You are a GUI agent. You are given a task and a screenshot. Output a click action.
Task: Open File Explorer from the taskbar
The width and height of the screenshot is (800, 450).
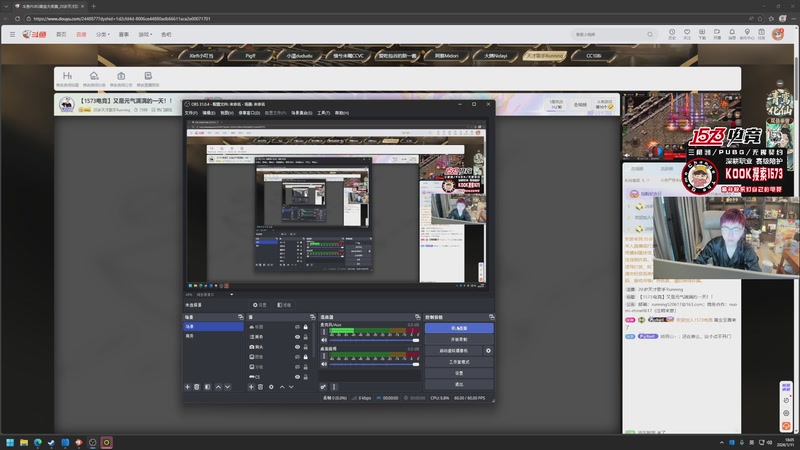click(24, 442)
